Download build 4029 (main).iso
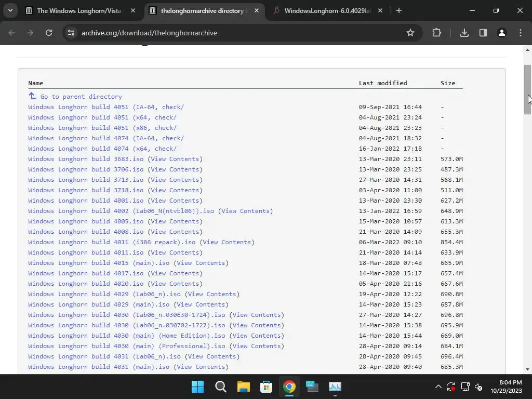 [x=99, y=304]
